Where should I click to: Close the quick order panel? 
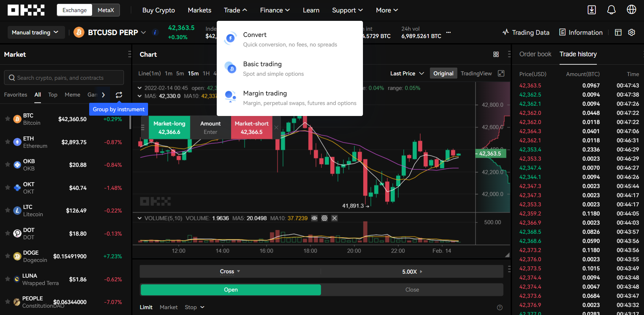(x=276, y=127)
